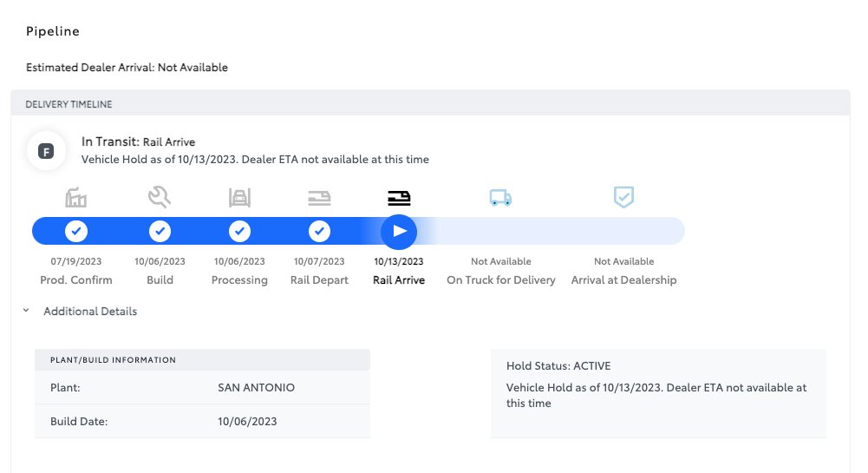
Task: Collapse the Additional Details chevron
Action: [26, 311]
